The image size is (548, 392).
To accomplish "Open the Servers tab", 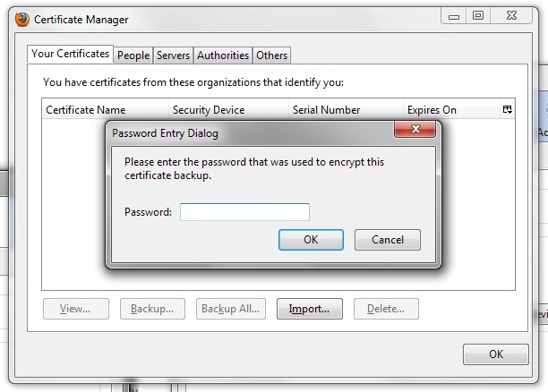I will click(x=173, y=55).
